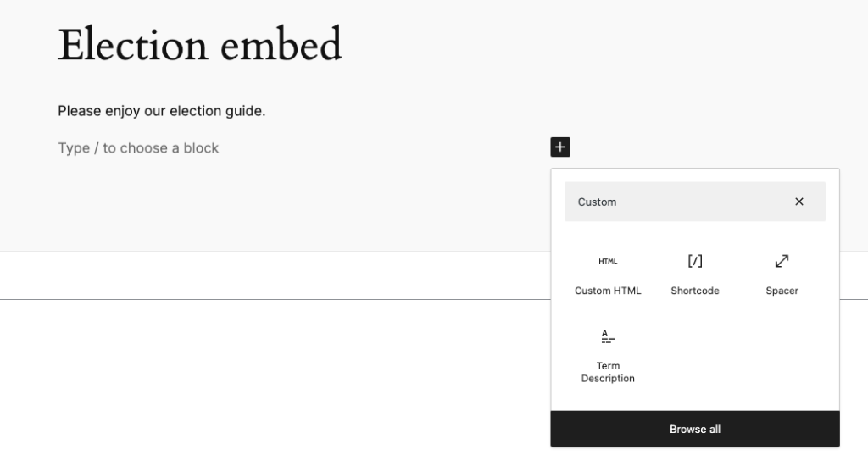Insert a Shortcode block via its bracket icon

[x=695, y=261]
